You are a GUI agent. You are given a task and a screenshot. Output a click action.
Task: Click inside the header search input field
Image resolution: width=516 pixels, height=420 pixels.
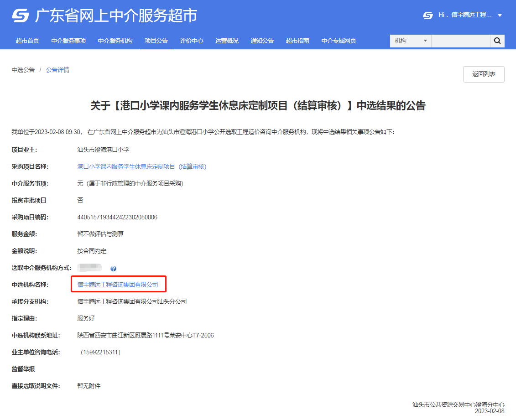coord(461,41)
